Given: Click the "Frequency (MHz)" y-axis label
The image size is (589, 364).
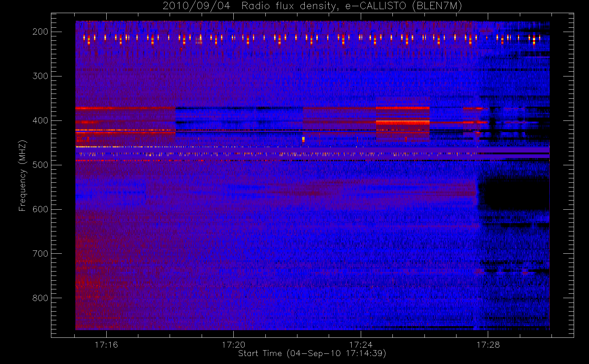Looking at the screenshot, I should click(23, 175).
